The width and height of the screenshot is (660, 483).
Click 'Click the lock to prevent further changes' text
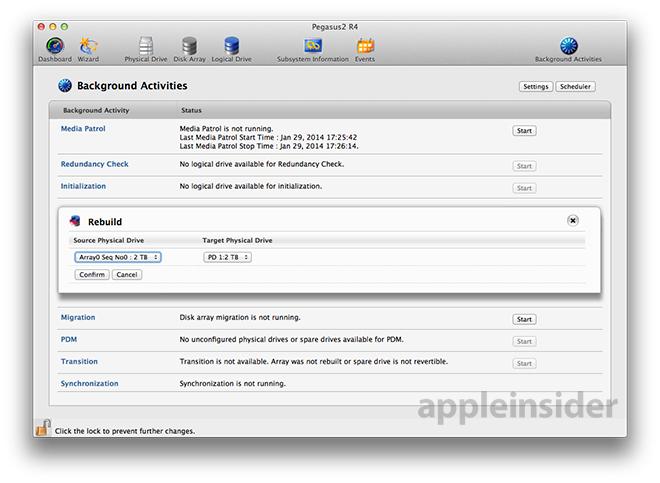pyautogui.click(x=125, y=431)
